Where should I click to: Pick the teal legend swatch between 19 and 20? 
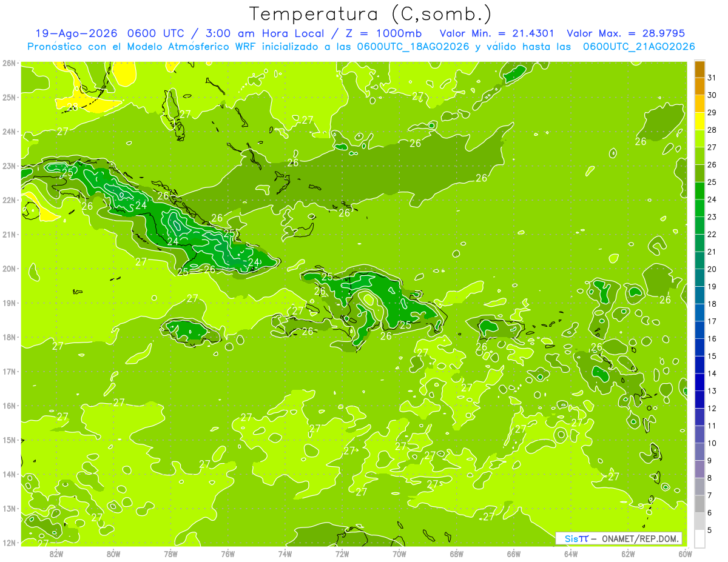point(700,278)
